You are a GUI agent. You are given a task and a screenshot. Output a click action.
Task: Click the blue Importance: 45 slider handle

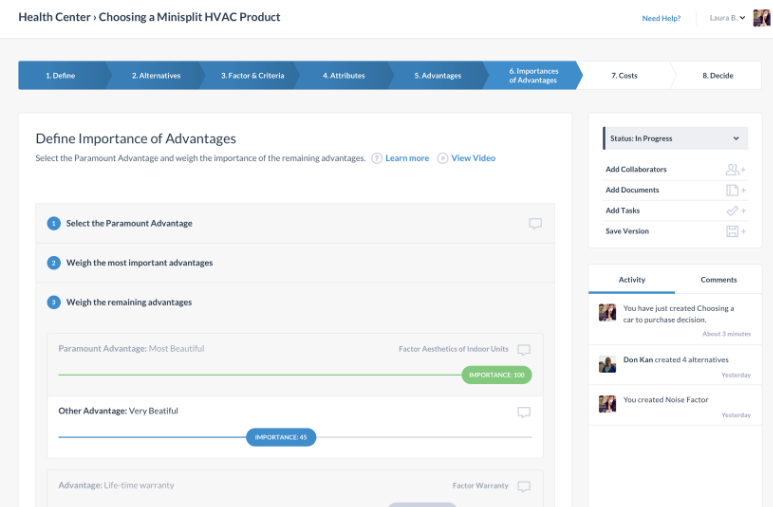tap(281, 437)
